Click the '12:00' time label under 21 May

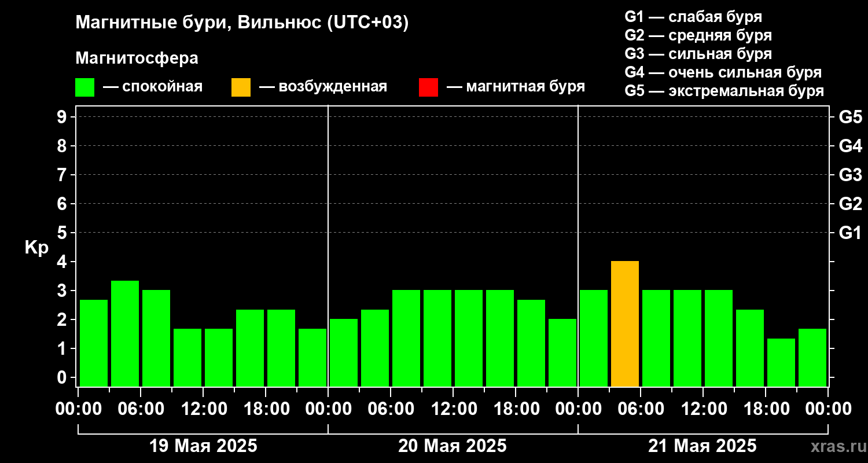(703, 409)
